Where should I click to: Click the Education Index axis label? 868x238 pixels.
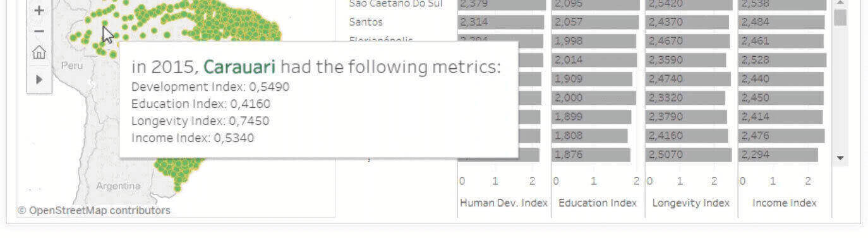[x=598, y=203]
